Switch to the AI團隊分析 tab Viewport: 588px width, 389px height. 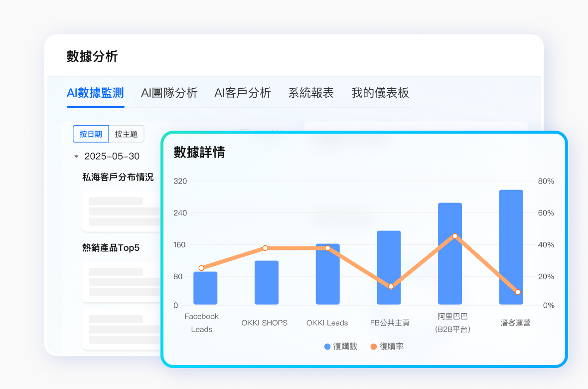(168, 93)
